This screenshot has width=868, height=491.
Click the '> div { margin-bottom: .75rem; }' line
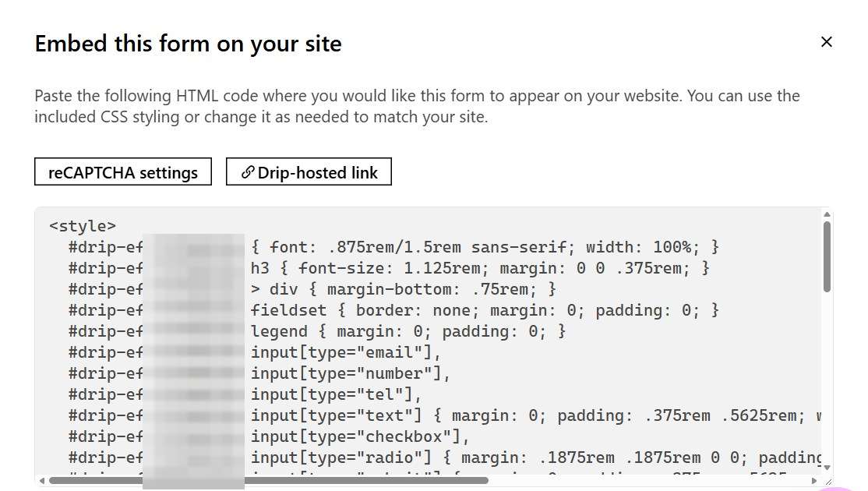(312, 289)
